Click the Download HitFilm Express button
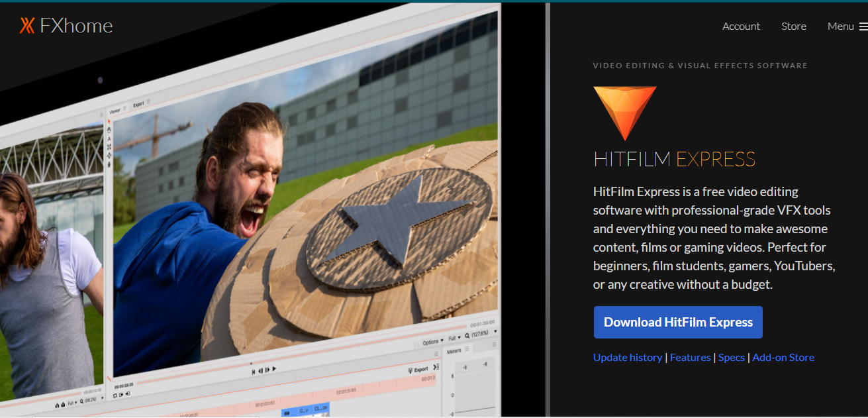 point(677,322)
